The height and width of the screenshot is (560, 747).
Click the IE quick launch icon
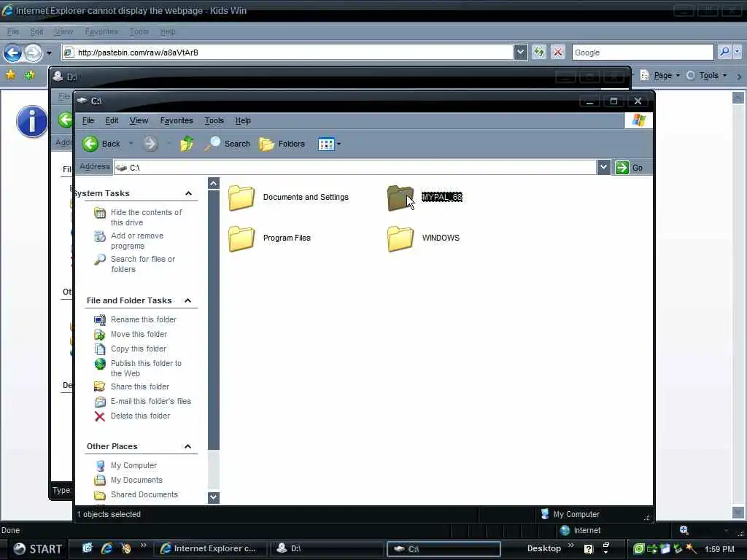(107, 548)
